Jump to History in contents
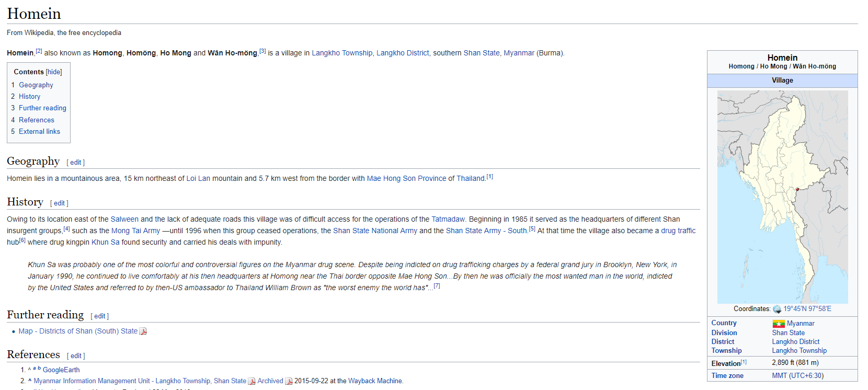 pyautogui.click(x=29, y=97)
